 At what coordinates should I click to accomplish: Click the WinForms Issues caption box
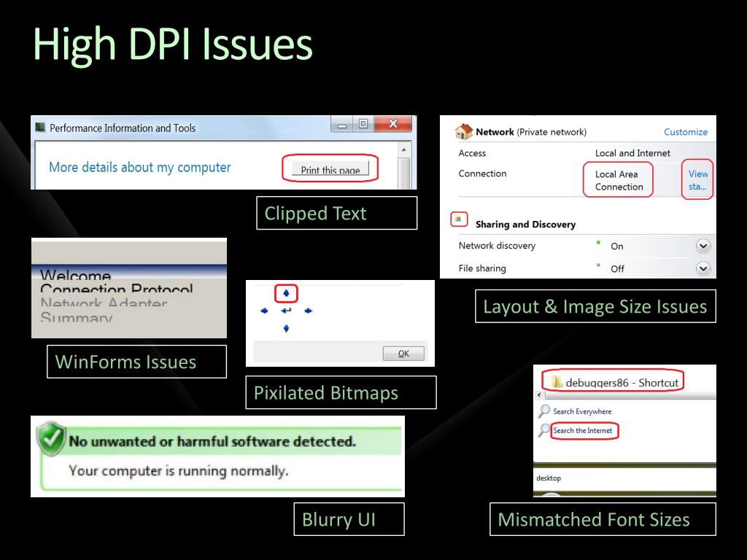click(x=136, y=362)
